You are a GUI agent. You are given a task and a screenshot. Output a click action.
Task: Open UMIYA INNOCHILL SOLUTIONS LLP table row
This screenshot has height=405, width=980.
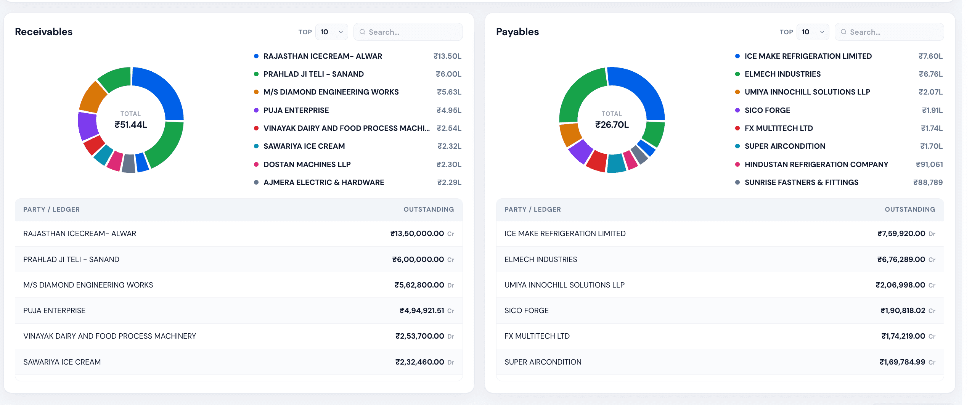point(720,285)
